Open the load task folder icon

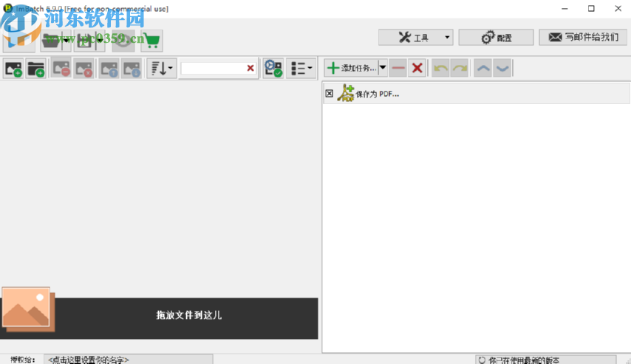tap(51, 41)
